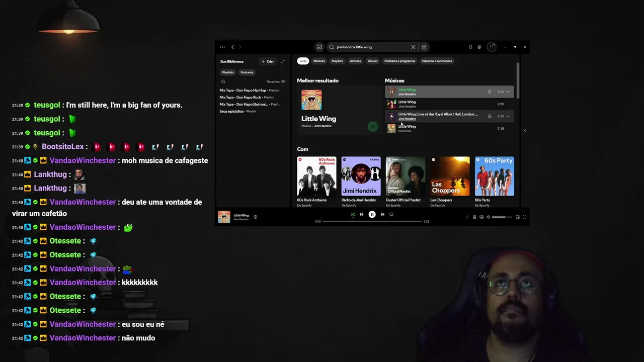The width and height of the screenshot is (644, 362).
Task: Open the play queue icon
Action: point(474,217)
